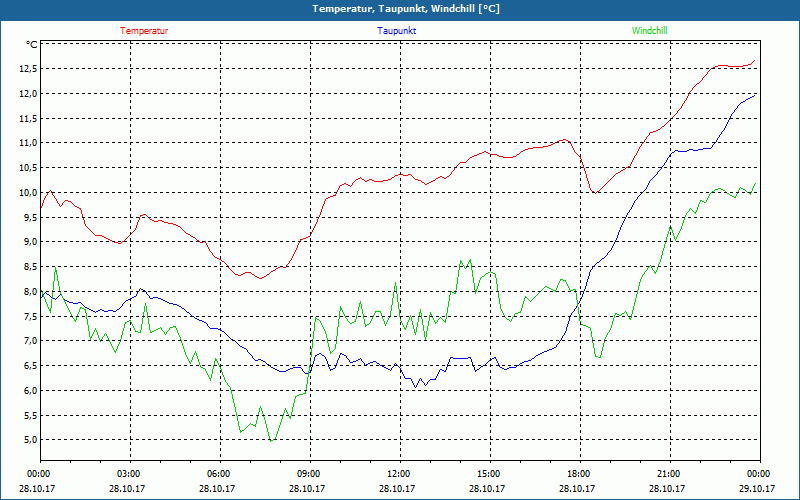Screen dimensions: 800x500
Task: Click the 21:00 time axis label
Action: [670, 474]
